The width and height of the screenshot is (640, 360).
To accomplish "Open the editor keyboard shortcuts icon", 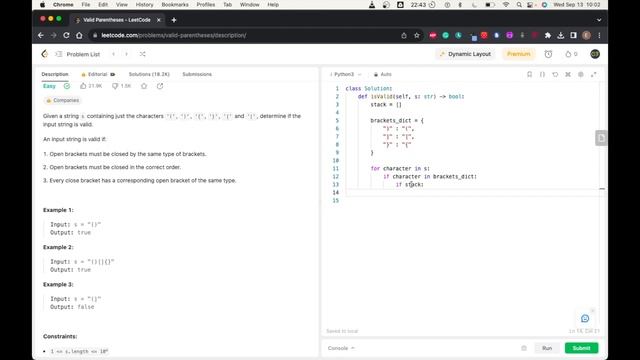I will tap(568, 74).
